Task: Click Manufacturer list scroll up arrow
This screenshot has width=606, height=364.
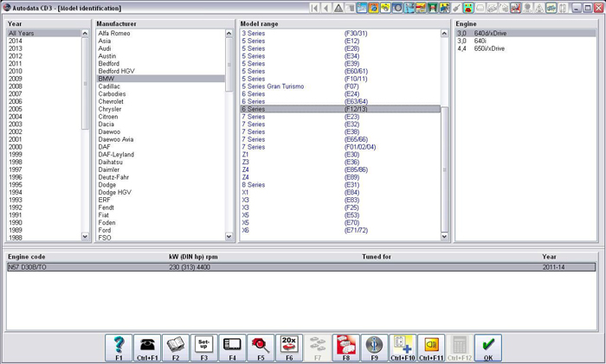Action: pyautogui.click(x=229, y=34)
